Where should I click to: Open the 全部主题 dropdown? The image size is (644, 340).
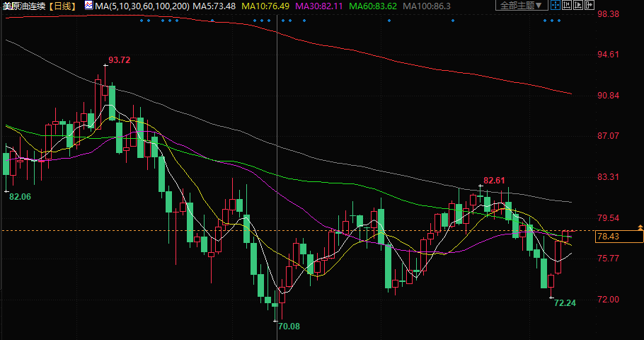click(522, 6)
